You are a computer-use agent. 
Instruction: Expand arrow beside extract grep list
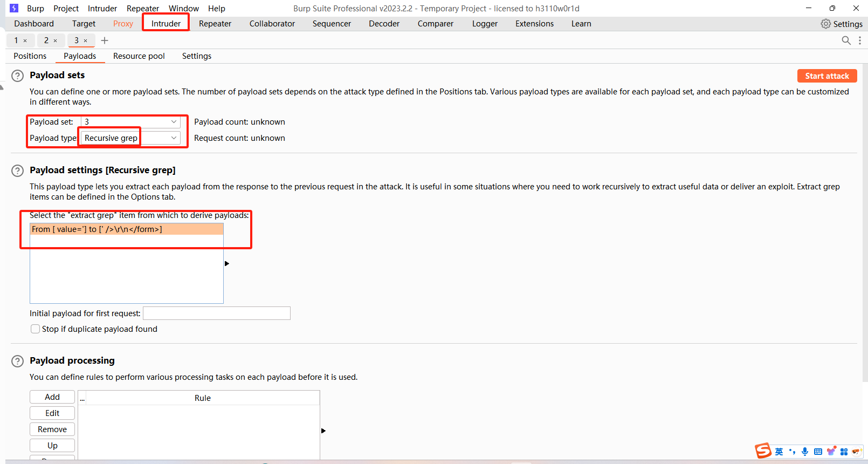(x=227, y=264)
